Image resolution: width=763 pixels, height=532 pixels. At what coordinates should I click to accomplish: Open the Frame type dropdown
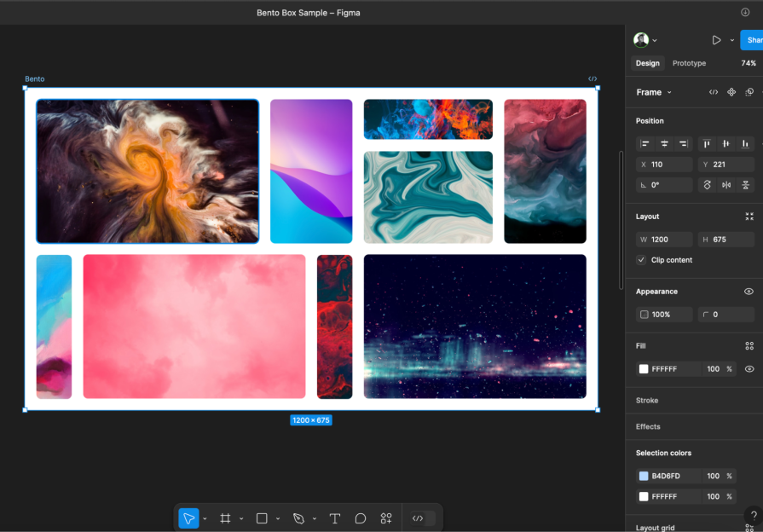point(654,92)
